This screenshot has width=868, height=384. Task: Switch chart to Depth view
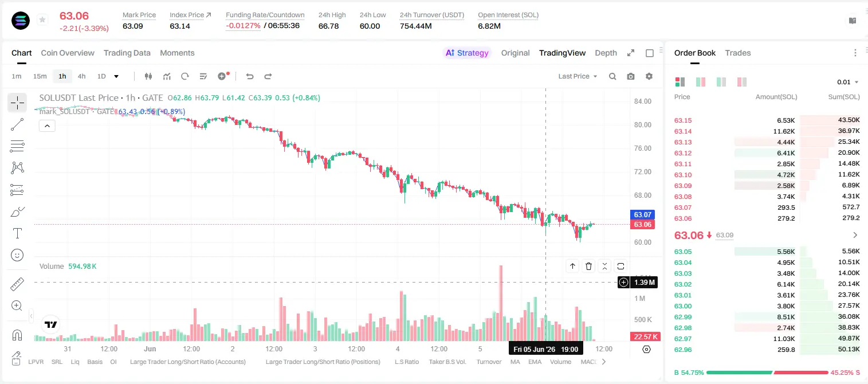tap(606, 53)
